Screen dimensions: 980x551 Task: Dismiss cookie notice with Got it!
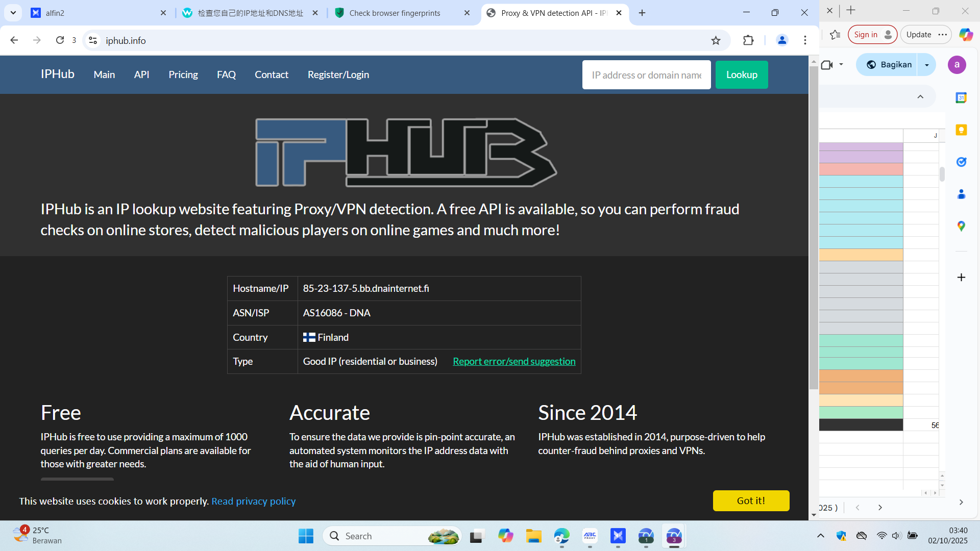click(751, 500)
